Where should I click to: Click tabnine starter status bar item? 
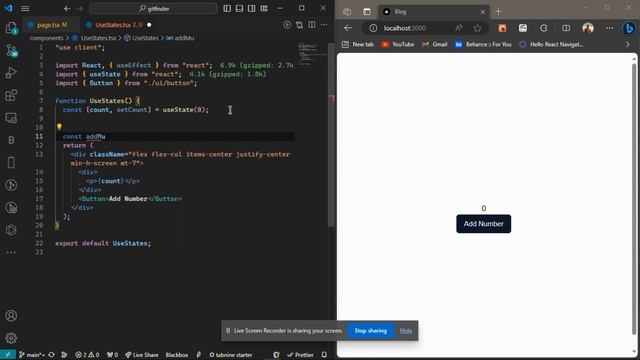pos(231,355)
